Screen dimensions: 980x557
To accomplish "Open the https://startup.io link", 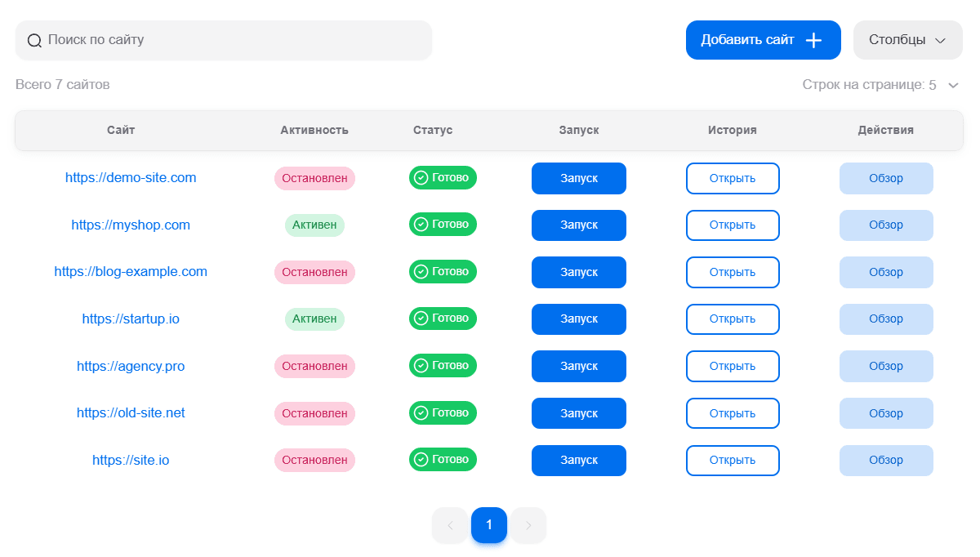I will point(131,319).
